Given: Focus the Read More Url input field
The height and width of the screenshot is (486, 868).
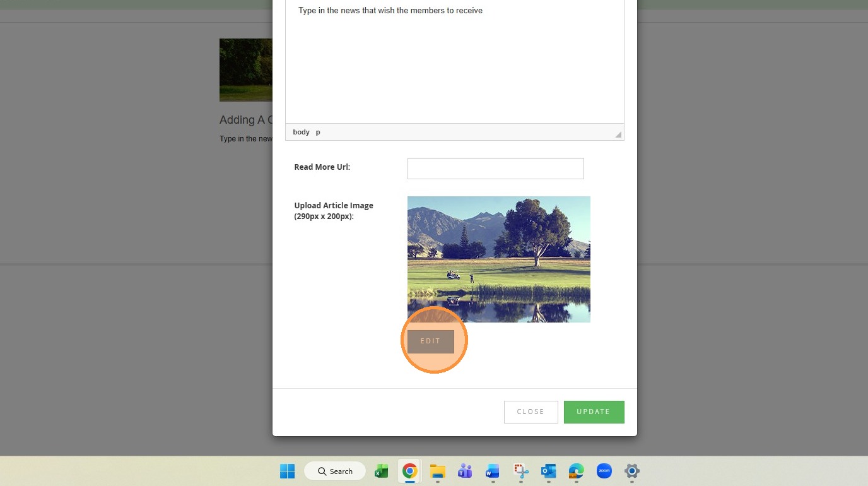Looking at the screenshot, I should pyautogui.click(x=495, y=169).
